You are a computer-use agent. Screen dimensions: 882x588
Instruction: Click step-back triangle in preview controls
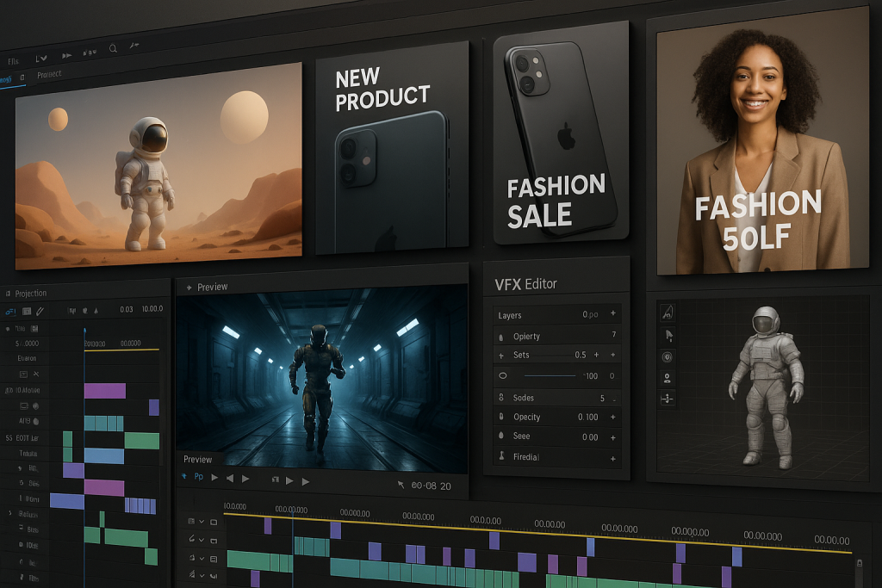pos(229,478)
